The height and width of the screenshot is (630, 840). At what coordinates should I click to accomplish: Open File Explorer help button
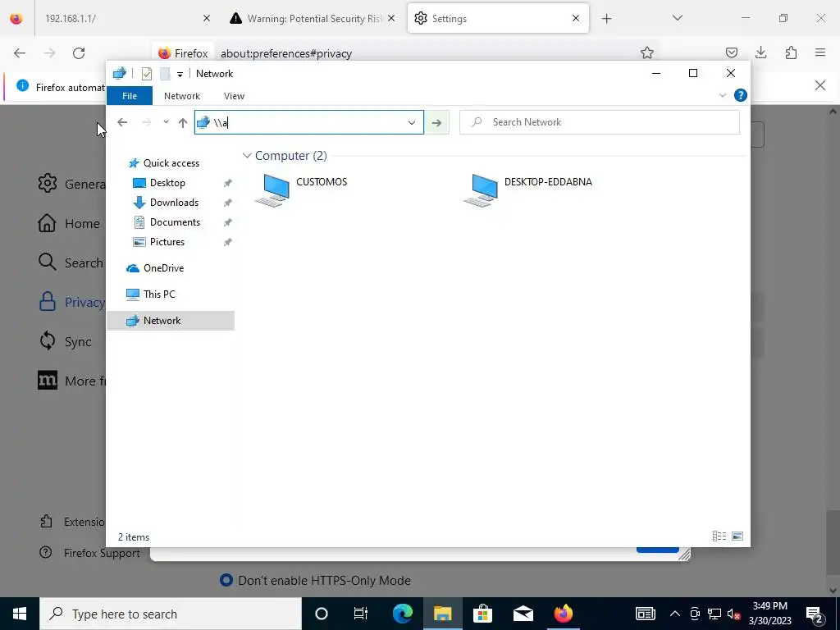[741, 95]
